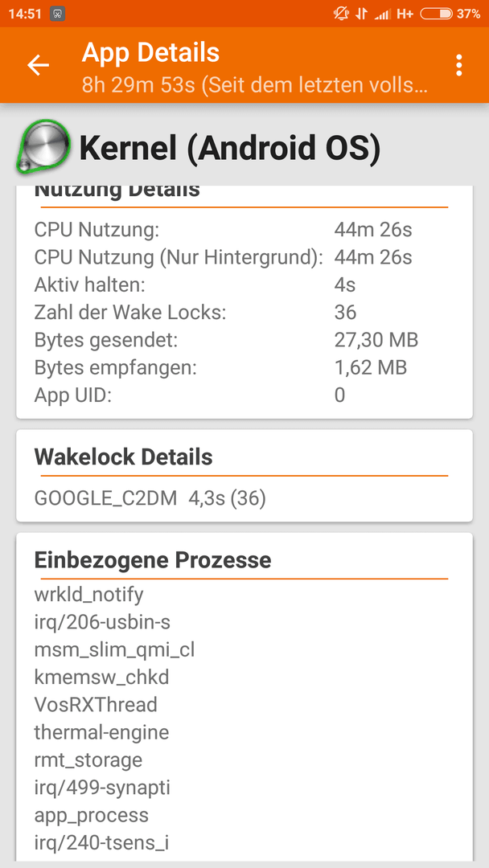Select the wrkld_notify process

click(89, 595)
